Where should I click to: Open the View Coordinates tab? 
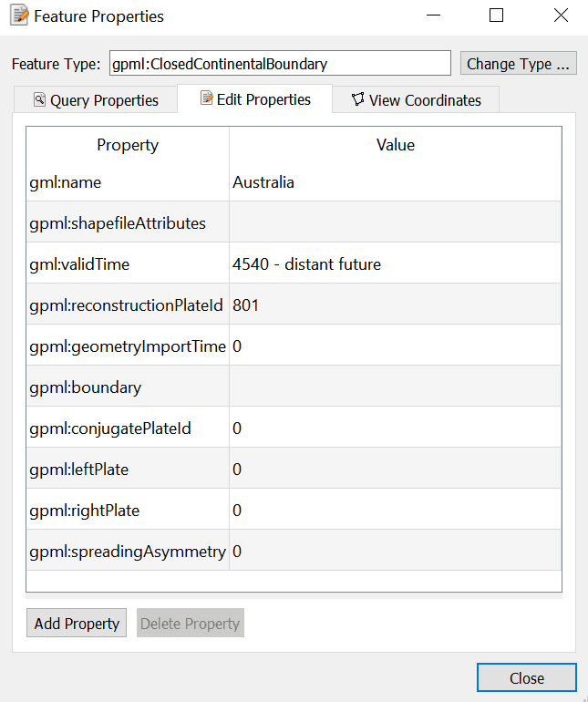pos(416,100)
